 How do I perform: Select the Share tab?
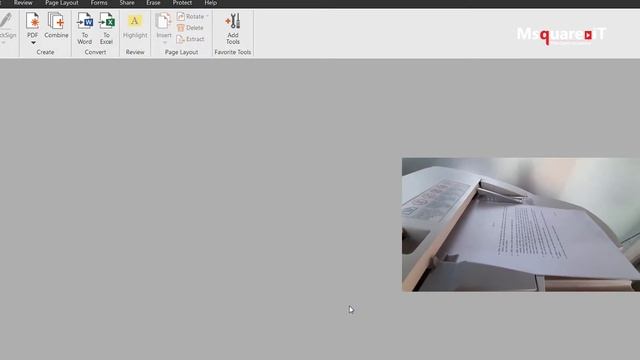127,3
